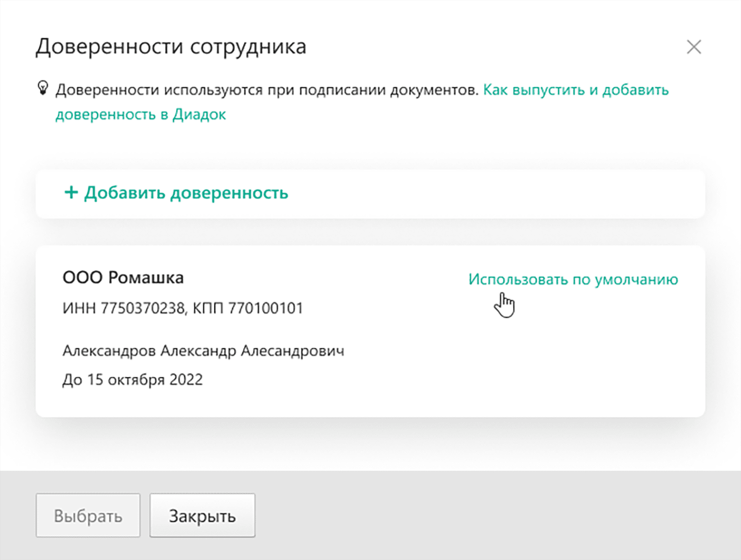Viewport: 741px width, 560px height.
Task: Click empty area of the Добавить доверенность card
Action: 496,194
